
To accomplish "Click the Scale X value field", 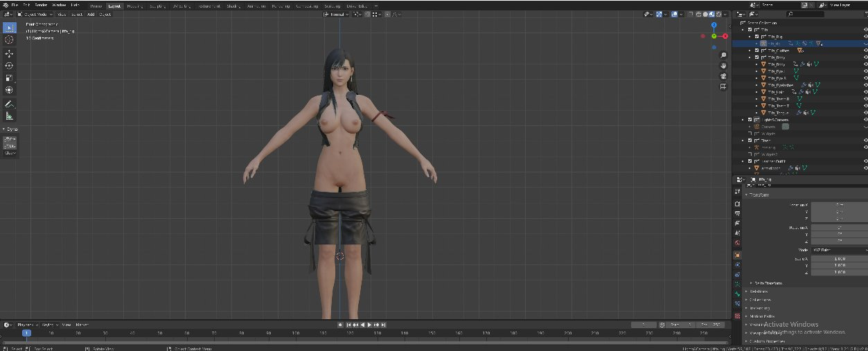I will (x=840, y=258).
